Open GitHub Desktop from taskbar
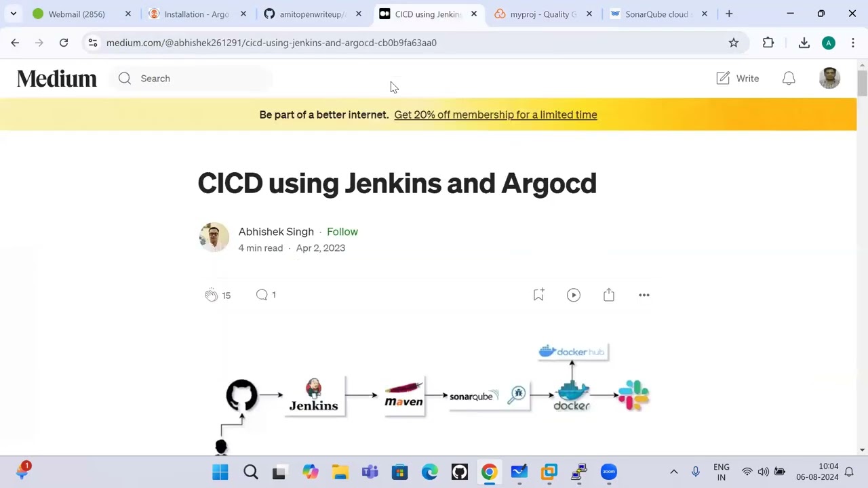868x488 pixels. [x=460, y=472]
